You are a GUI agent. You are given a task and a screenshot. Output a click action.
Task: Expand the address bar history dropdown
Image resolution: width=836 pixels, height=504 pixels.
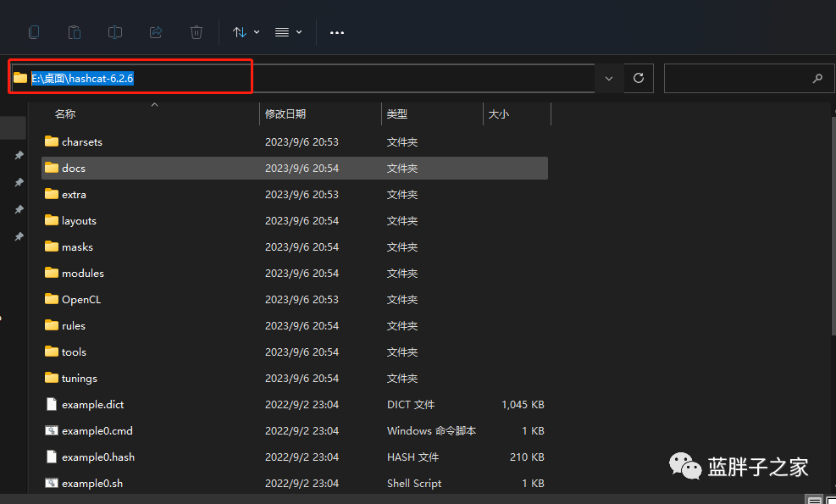point(609,79)
